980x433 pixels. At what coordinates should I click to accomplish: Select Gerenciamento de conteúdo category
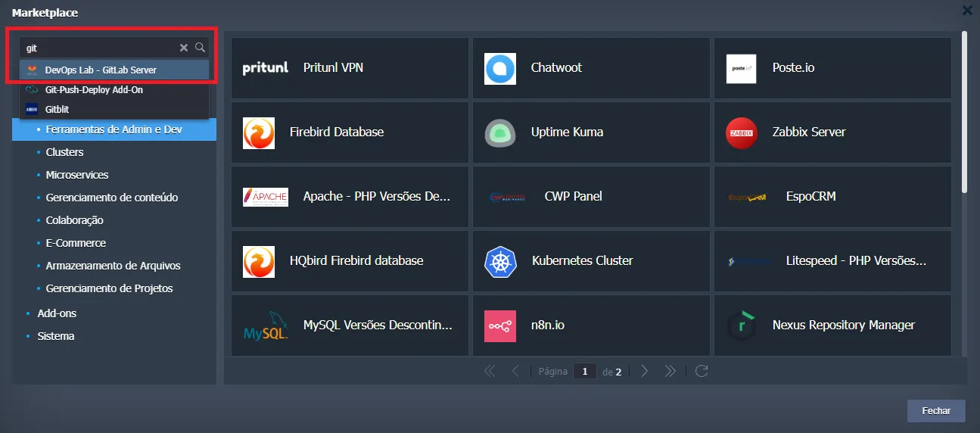[x=112, y=198]
